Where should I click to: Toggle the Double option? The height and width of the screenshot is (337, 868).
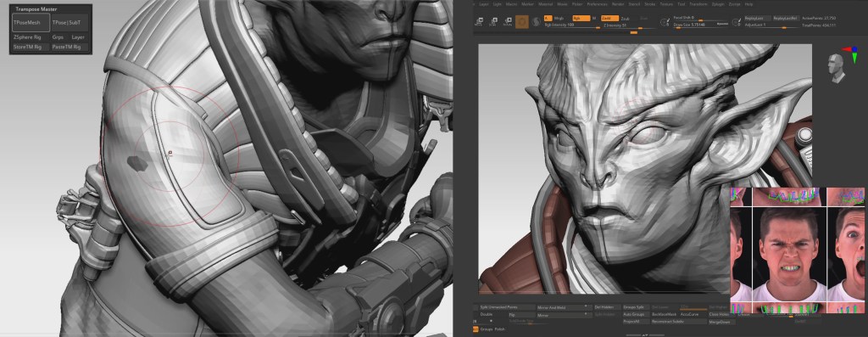point(486,314)
